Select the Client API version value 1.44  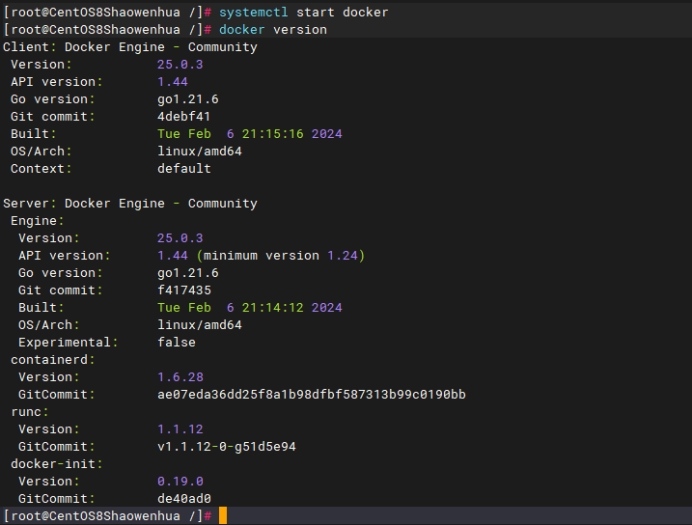(173, 82)
